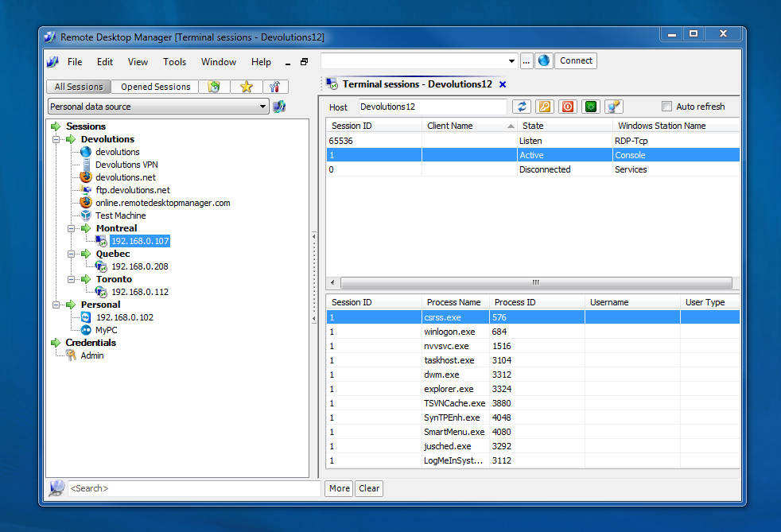Click the data source icon beside the dropdown
Image resolution: width=781 pixels, height=532 pixels.
pyautogui.click(x=279, y=107)
